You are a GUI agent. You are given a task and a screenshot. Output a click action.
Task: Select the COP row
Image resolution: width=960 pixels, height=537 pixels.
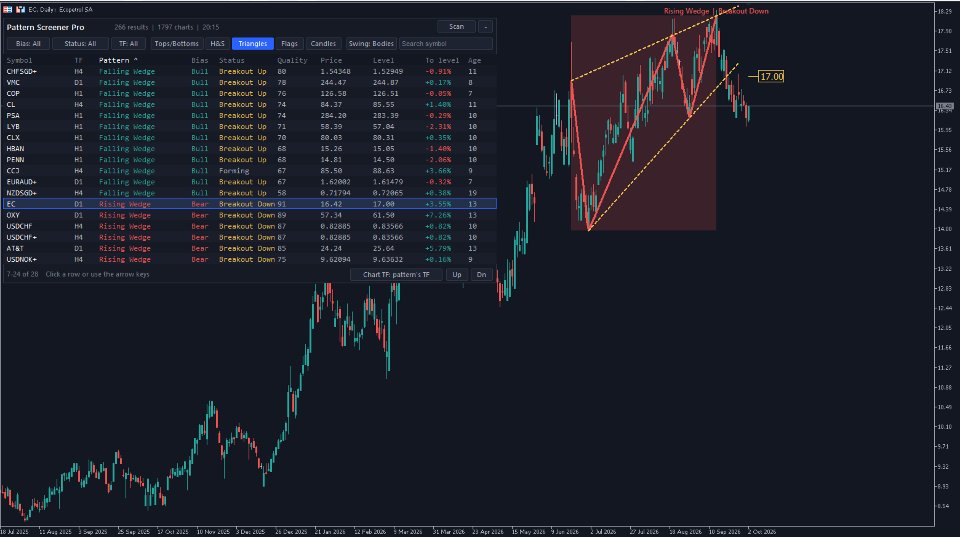(x=249, y=94)
